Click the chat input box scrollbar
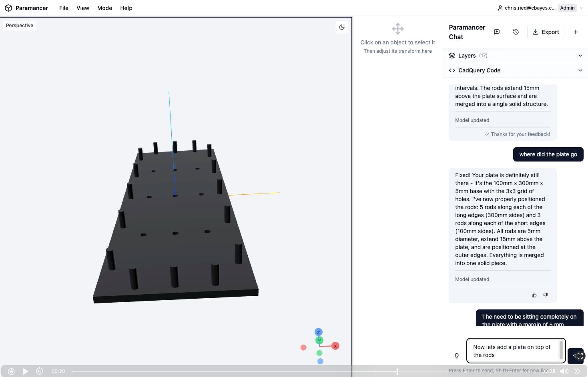 click(x=561, y=351)
